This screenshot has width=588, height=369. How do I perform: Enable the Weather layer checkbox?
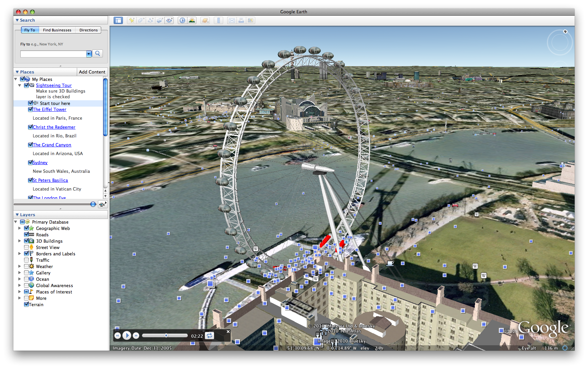click(26, 266)
